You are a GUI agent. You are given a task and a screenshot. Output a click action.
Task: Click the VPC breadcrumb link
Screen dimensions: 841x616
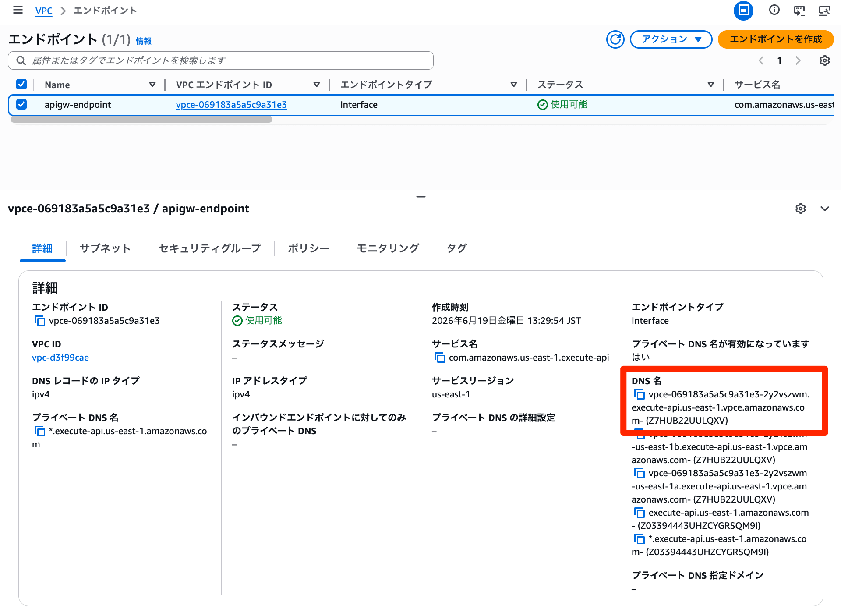tap(44, 11)
